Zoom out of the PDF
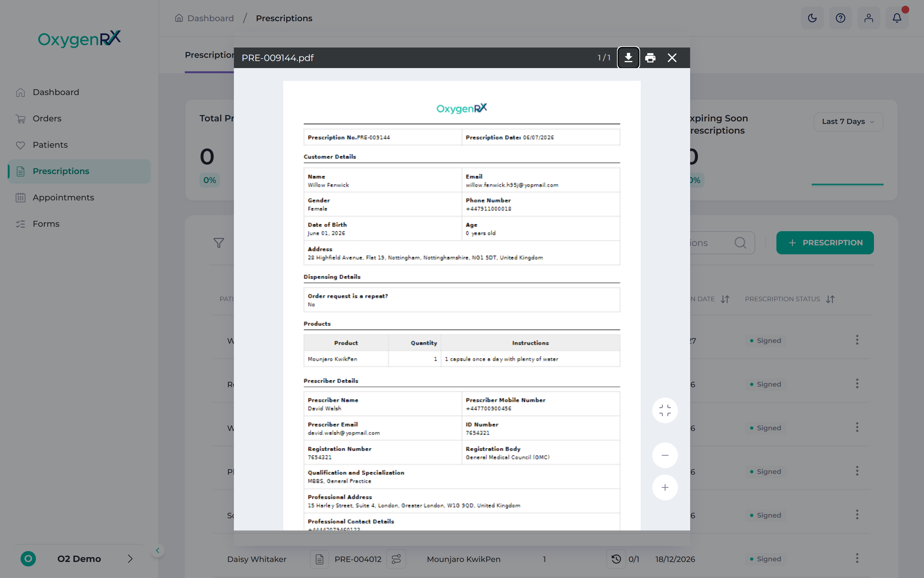 [x=665, y=455]
